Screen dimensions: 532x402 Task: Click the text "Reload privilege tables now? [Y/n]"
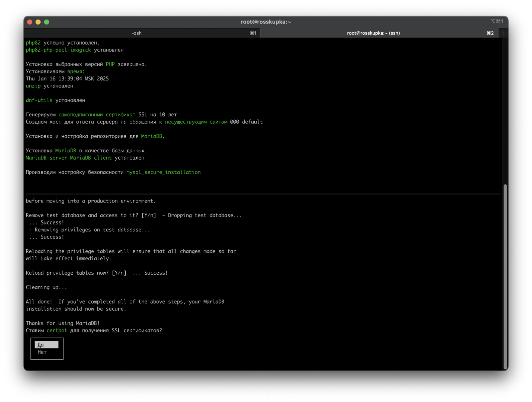(76, 273)
